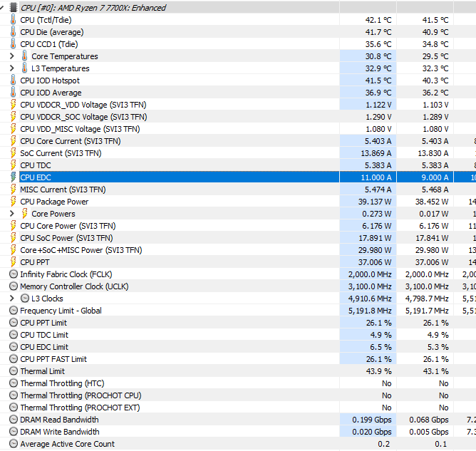Click the 42.1 °C CPU Tctl/Tdie value
Screen dimensions: 476x451
pos(378,20)
